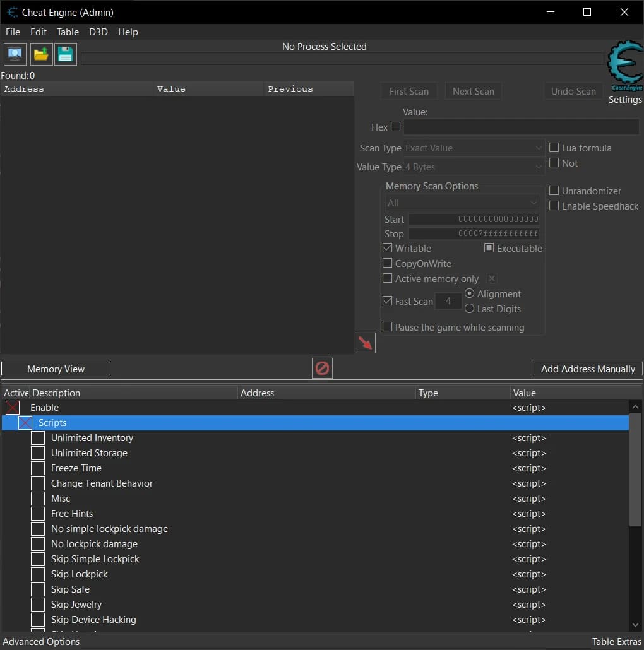The image size is (644, 650).
Task: Toggle the Not checkbox
Action: (554, 163)
